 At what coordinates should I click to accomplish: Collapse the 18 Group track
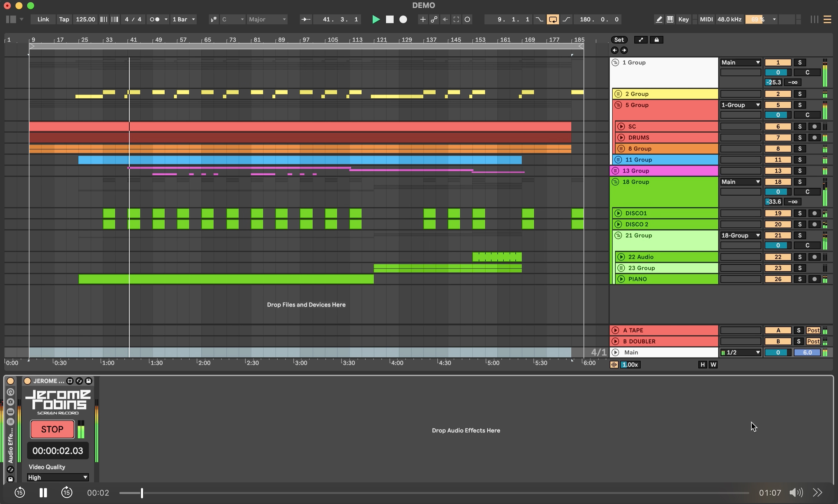pyautogui.click(x=615, y=182)
